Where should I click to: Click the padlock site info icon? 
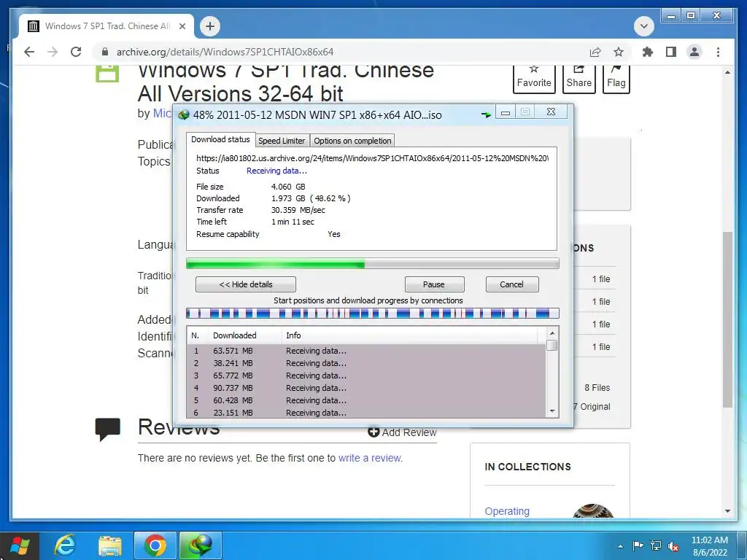[105, 52]
